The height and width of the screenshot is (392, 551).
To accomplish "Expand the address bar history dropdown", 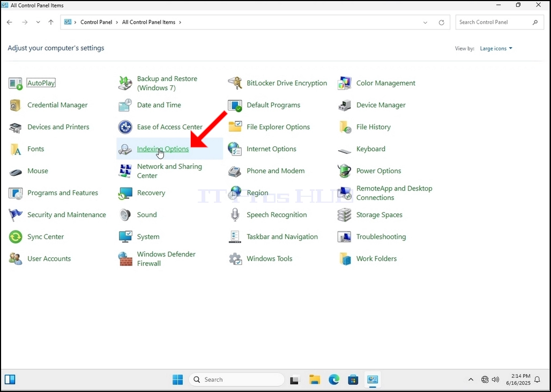I will point(425,23).
